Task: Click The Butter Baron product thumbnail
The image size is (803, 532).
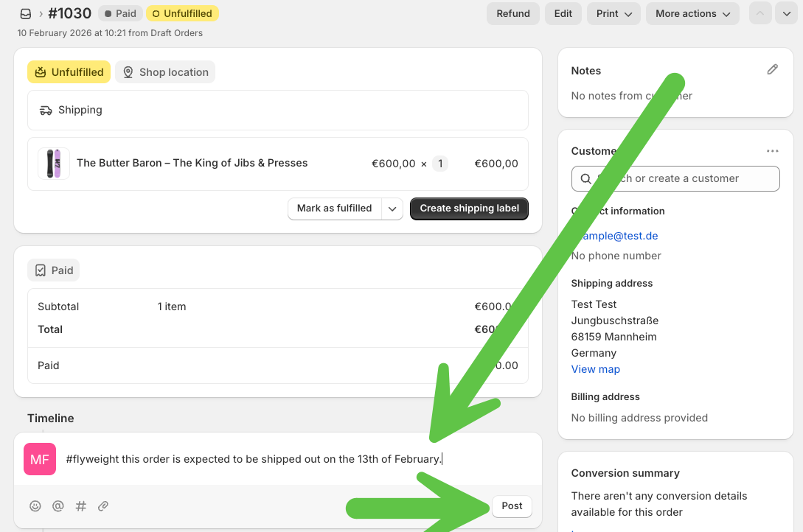Action: [x=53, y=163]
